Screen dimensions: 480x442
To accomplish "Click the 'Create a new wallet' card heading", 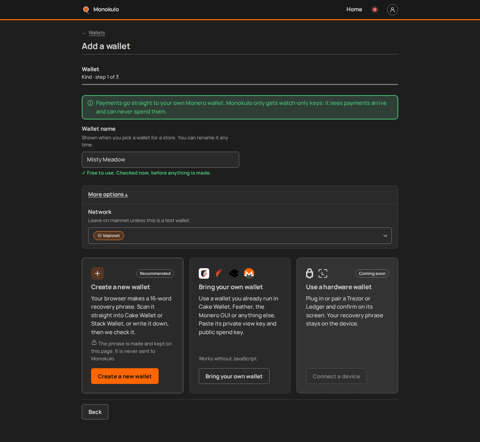I will 120,287.
